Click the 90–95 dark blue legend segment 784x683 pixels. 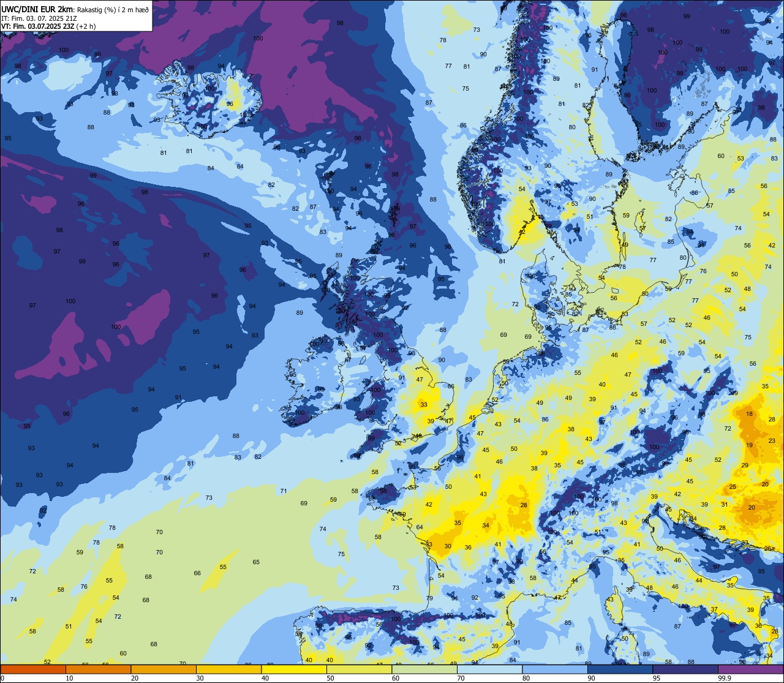(x=620, y=670)
